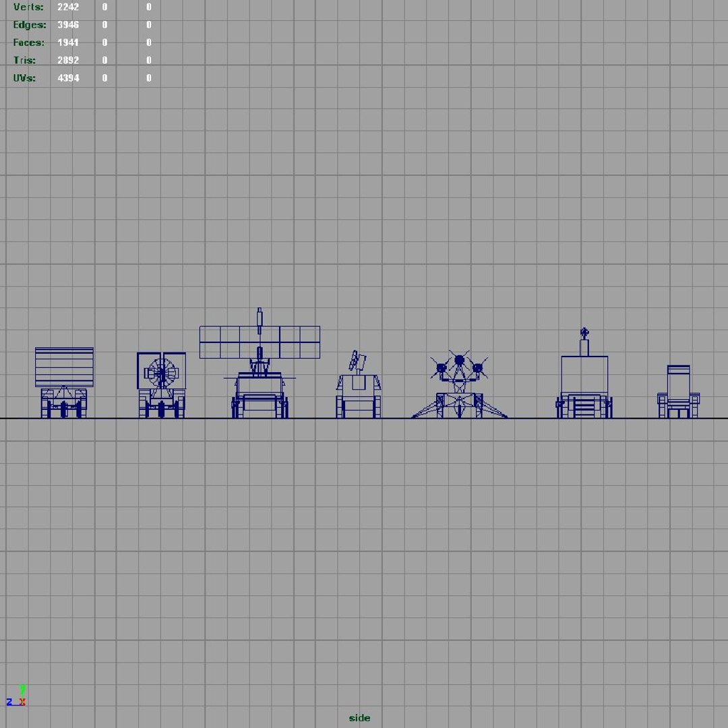Click the "Verts:" HUD label
The width and height of the screenshot is (728, 728).
click(x=28, y=7)
